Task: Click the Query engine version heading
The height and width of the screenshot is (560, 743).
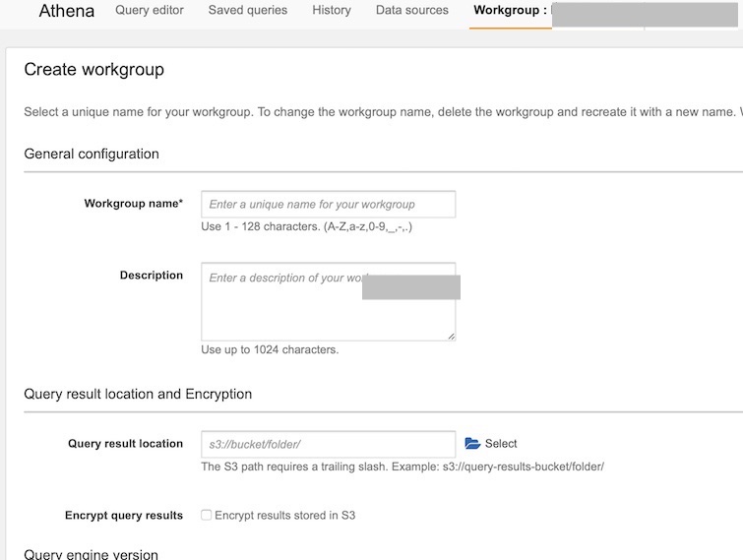Action: click(x=91, y=554)
